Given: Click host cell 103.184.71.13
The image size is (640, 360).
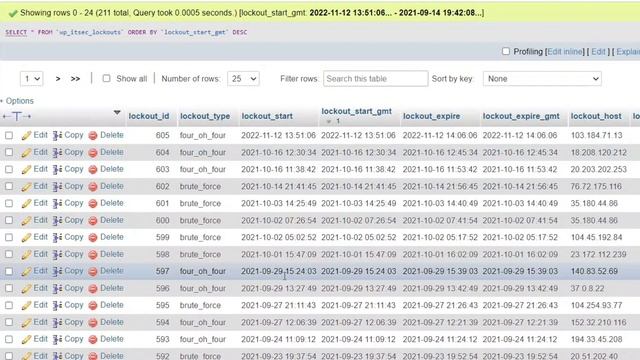Looking at the screenshot, I should click(596, 136).
